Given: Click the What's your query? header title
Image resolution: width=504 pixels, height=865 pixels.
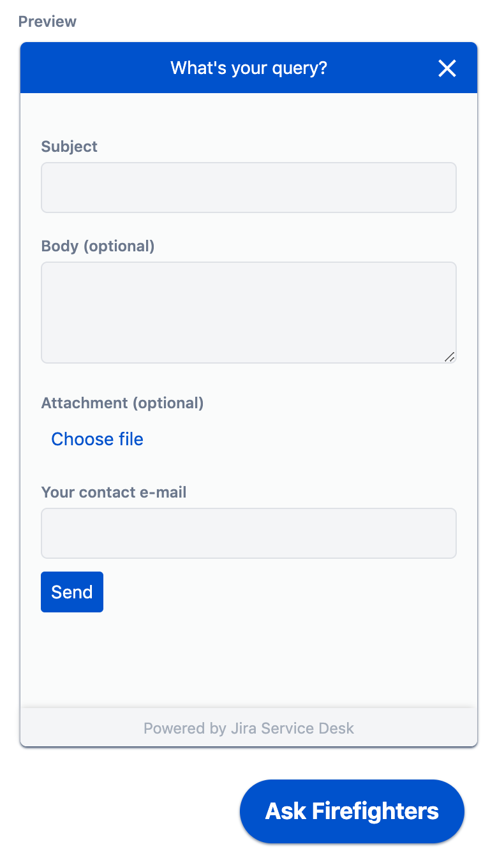Looking at the screenshot, I should [x=249, y=68].
